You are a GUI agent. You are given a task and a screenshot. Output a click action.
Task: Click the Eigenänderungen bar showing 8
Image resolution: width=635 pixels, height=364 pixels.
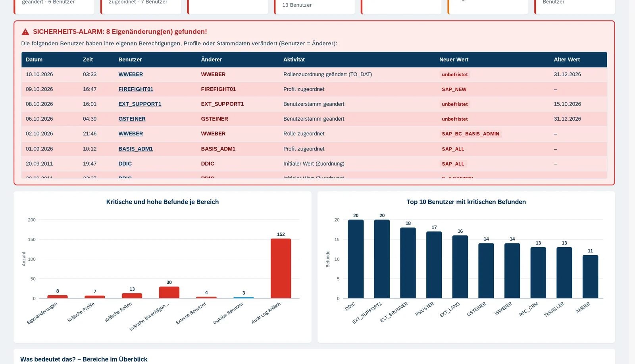58,297
